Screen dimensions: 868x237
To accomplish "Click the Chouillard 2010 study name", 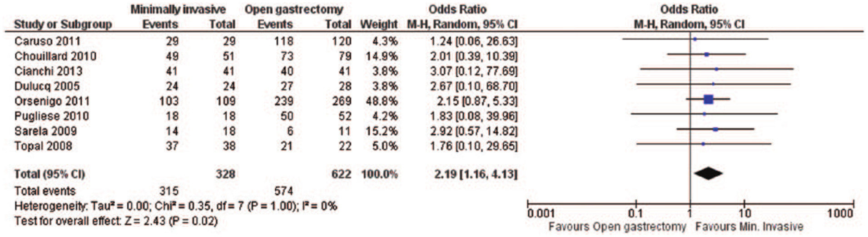I will tap(55, 56).
